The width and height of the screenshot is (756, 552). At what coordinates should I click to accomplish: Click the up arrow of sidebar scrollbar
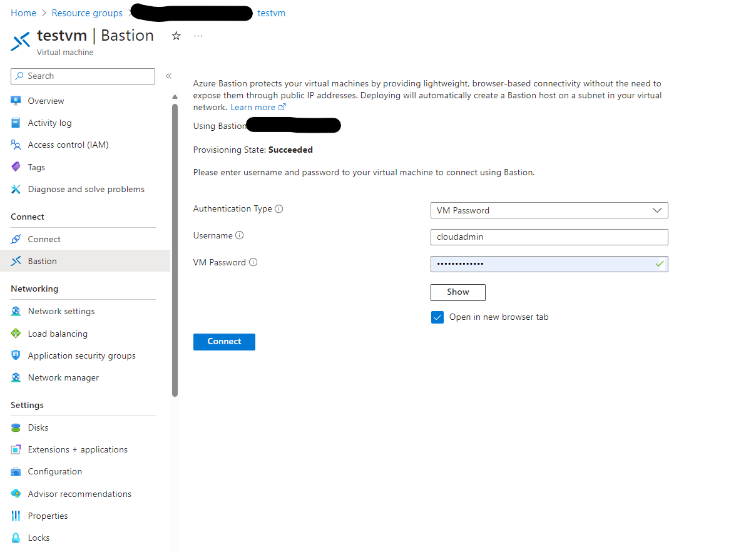coord(175,97)
